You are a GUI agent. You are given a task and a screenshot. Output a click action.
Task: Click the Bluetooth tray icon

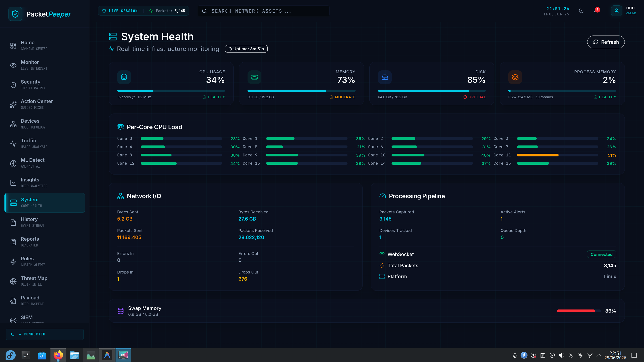click(571, 355)
